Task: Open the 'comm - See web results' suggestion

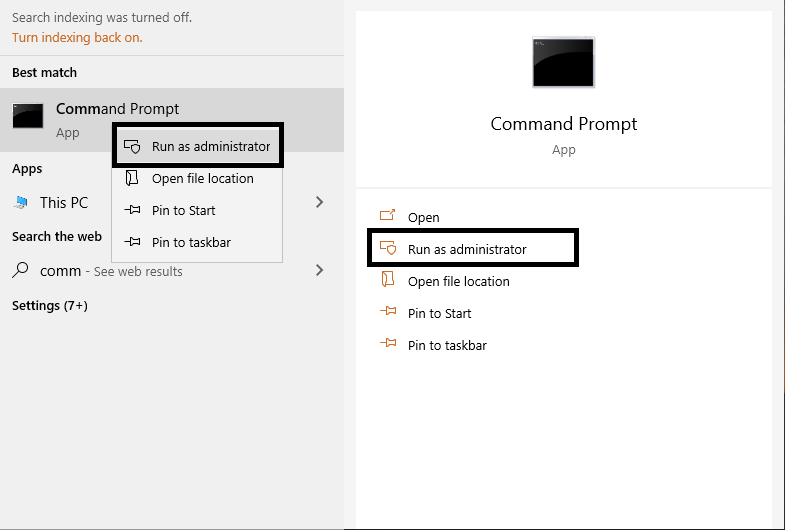Action: point(110,271)
